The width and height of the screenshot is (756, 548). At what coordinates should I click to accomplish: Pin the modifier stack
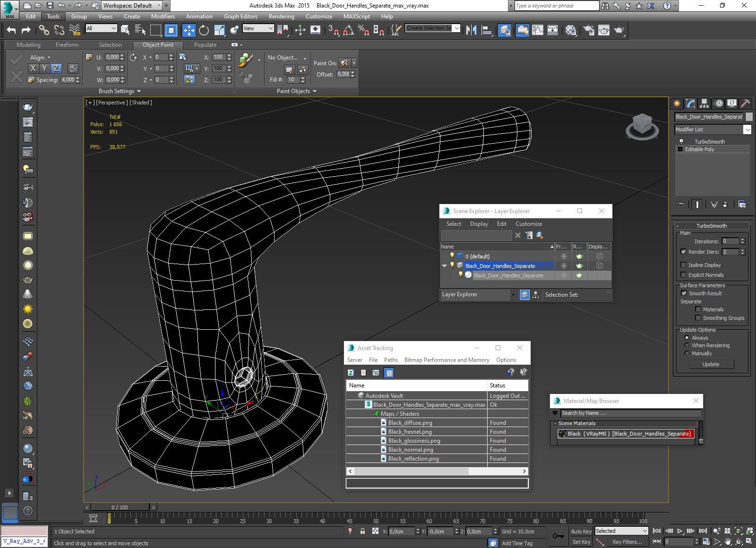(x=680, y=204)
